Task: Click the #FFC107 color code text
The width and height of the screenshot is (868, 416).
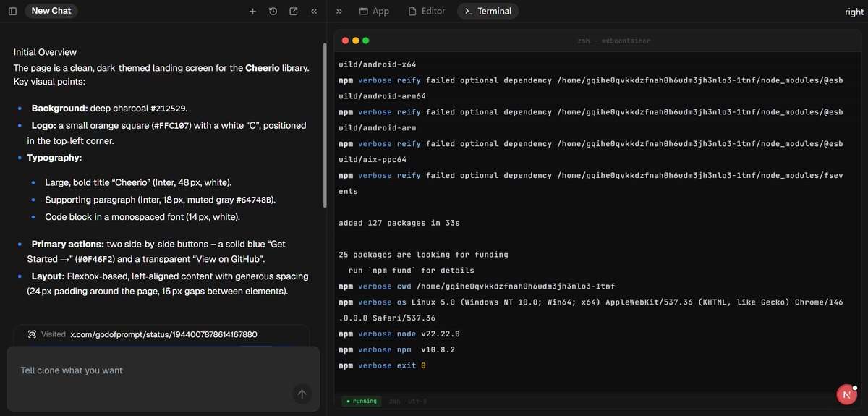Action: click(171, 125)
